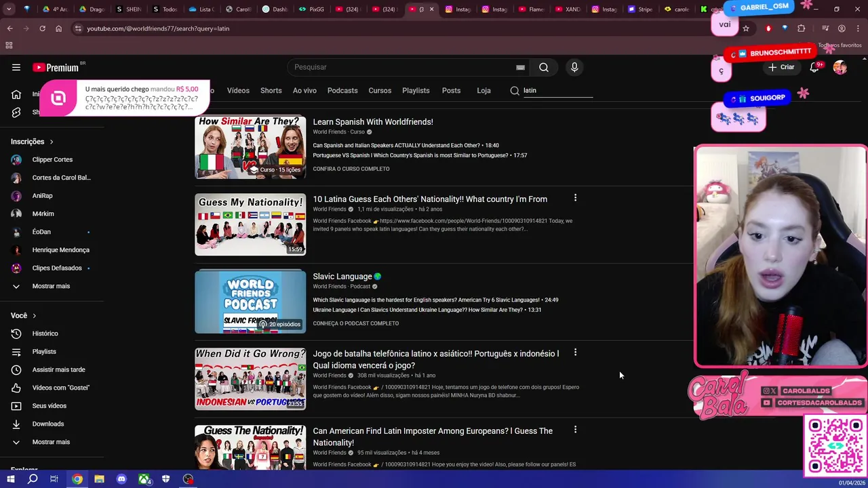Open the YouTube hamburger guide menu
Image resolution: width=868 pixels, height=488 pixels.
[x=16, y=67]
